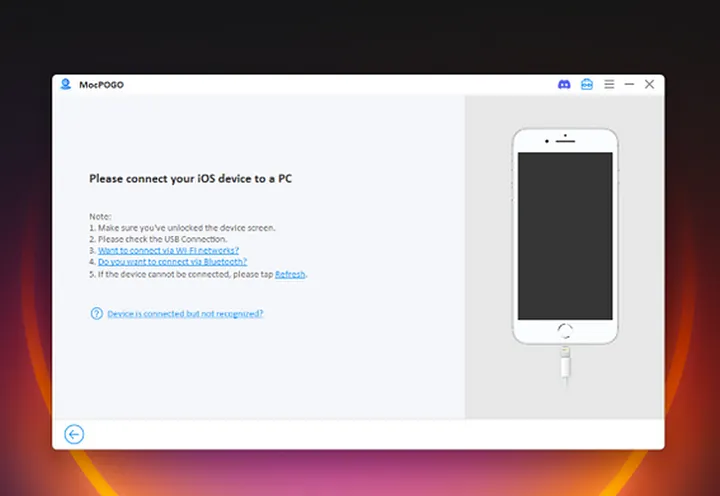
Task: Tap the Refresh link
Action: click(x=290, y=273)
